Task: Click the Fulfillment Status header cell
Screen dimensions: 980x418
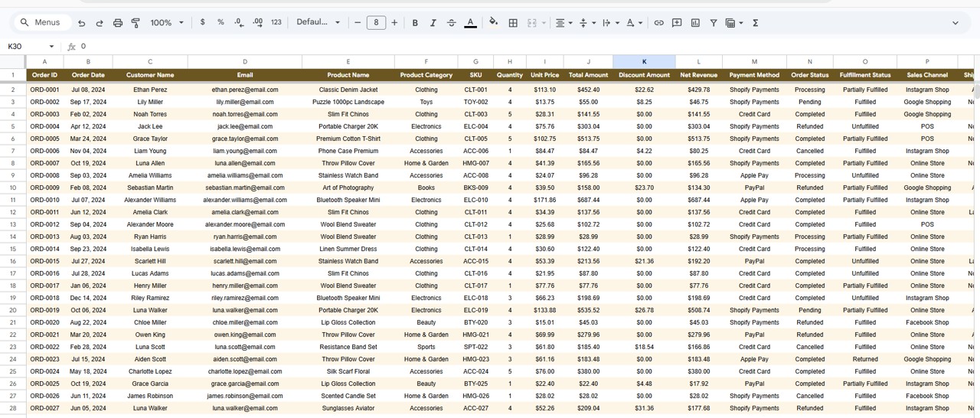Action: [x=865, y=75]
